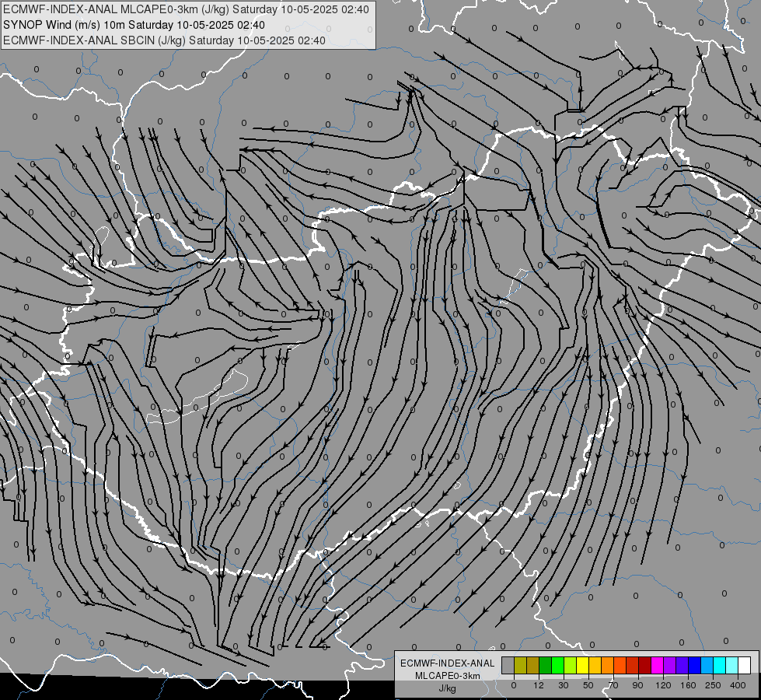Choose the indigo legend swatch
Image resolution: width=761 pixels, height=700 pixels.
[682, 665]
